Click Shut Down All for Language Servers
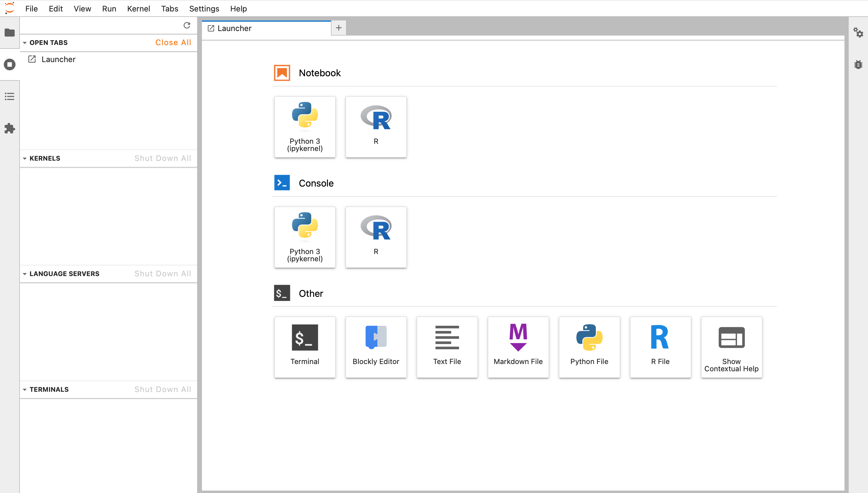The image size is (868, 493). (163, 274)
